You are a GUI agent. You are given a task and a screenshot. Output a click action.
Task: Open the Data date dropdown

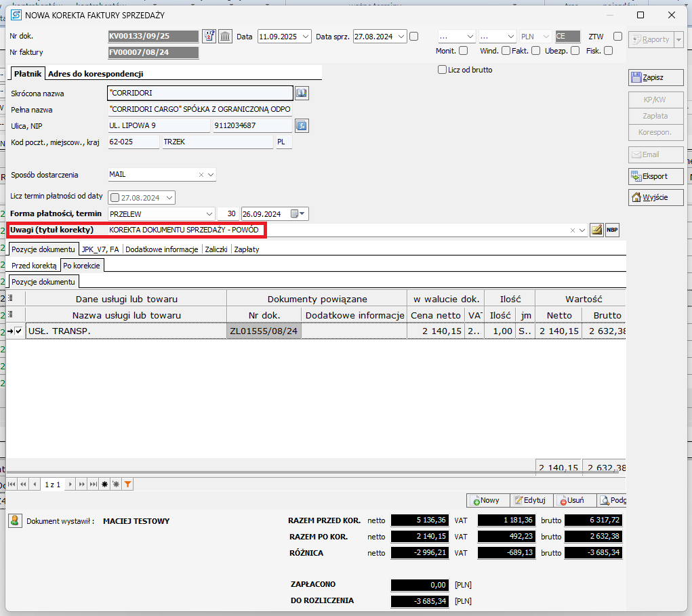pyautogui.click(x=305, y=37)
